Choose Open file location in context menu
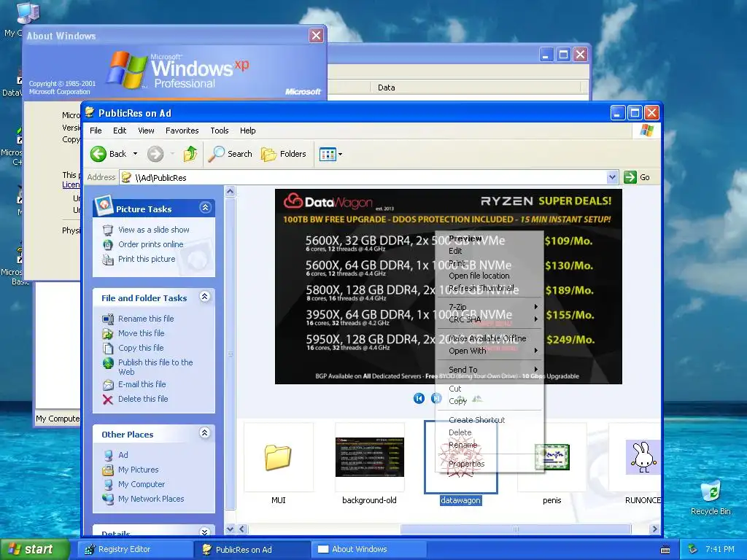Viewport: 747px width, 560px height. [489, 276]
